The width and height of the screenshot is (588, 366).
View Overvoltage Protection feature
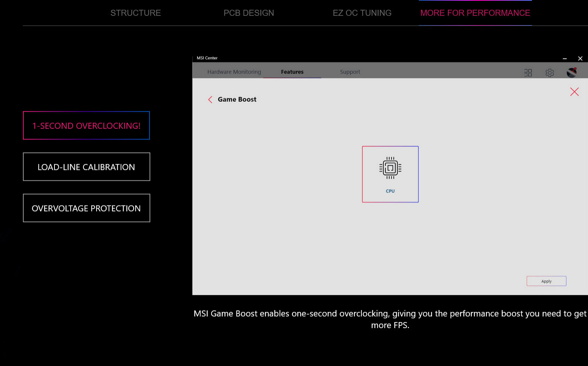[86, 208]
